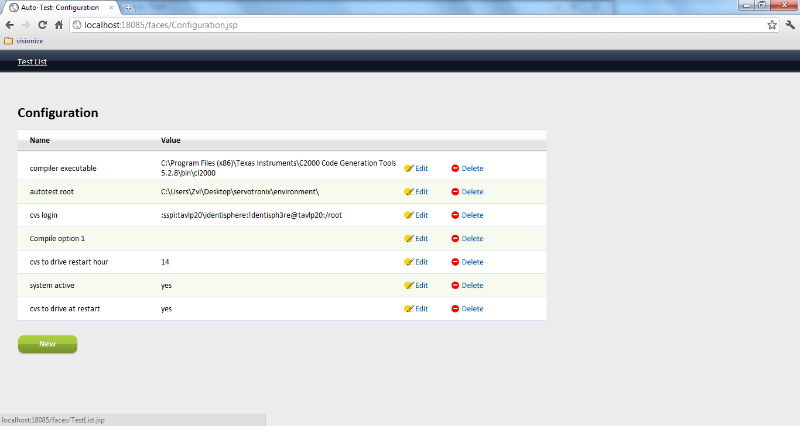
Task: Click the :sspi:tavlp20 cvs login value
Action: point(252,215)
